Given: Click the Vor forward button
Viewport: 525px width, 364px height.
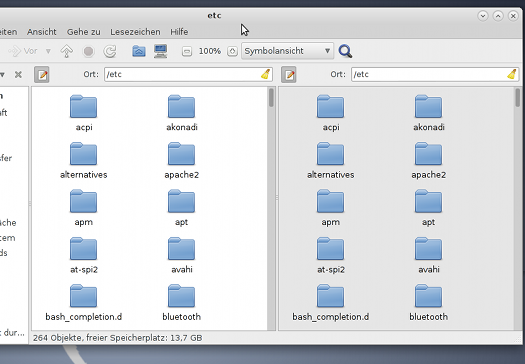Looking at the screenshot, I should (23, 51).
